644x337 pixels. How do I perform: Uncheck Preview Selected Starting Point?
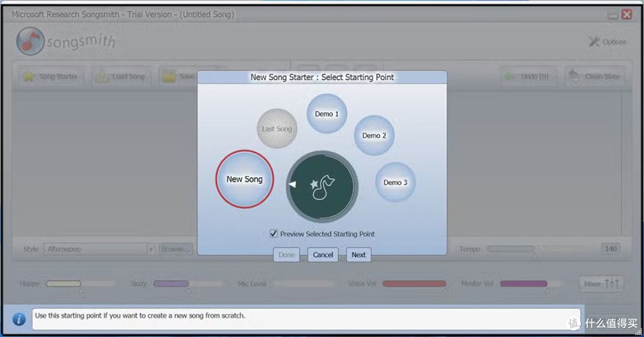(274, 234)
